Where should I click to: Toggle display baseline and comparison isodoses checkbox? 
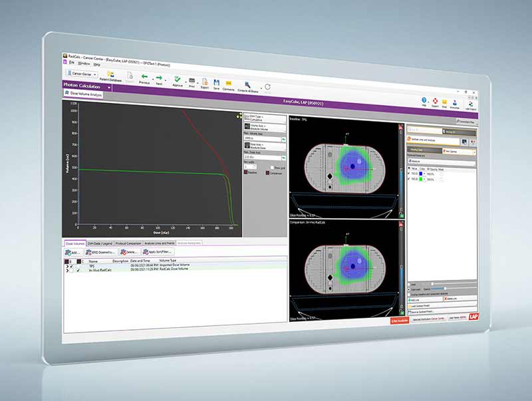409,295
